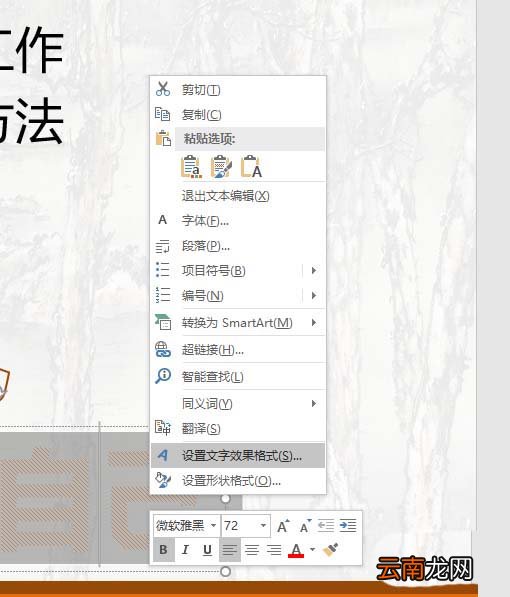Expand 项目符号 submenu arrow
510x597 pixels.
[x=314, y=270]
